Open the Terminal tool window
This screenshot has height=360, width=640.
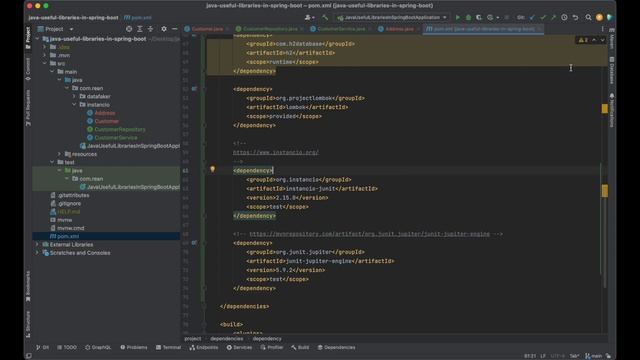[168, 347]
